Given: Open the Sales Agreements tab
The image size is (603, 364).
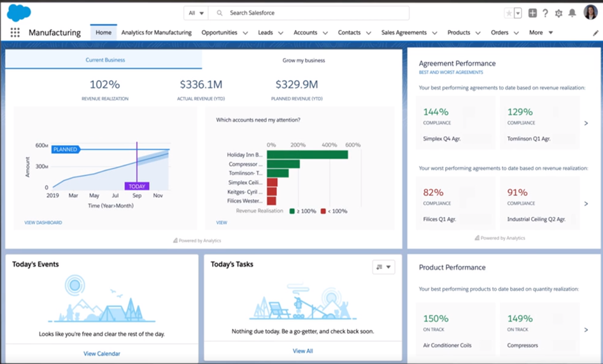Looking at the screenshot, I should tap(404, 32).
